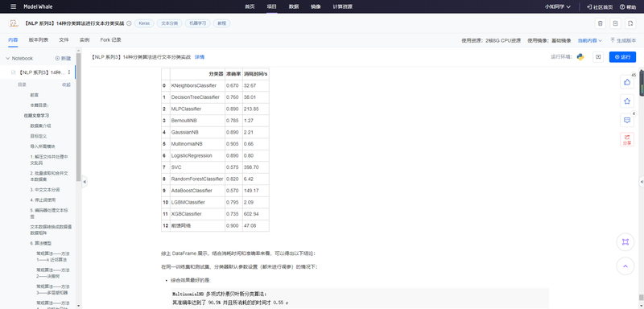
Task: Click the blue 运行 run button
Action: coord(622,57)
